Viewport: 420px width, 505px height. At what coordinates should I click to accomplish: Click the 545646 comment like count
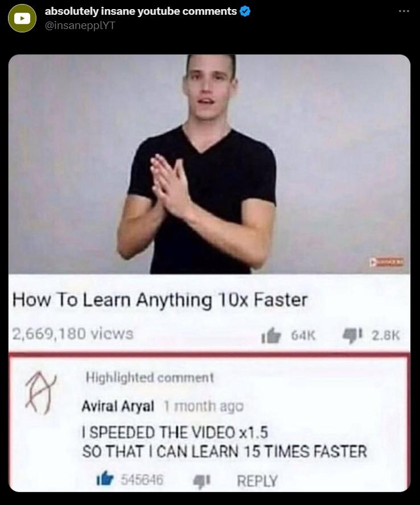point(142,480)
